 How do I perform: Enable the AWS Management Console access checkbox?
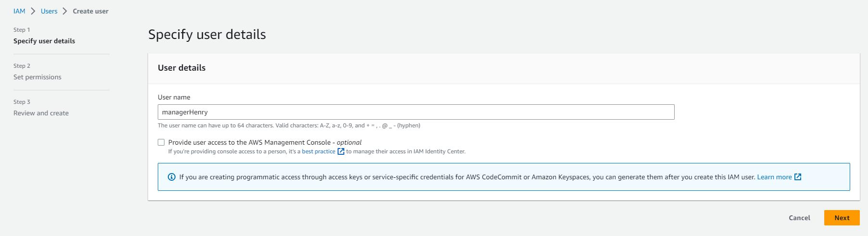(x=161, y=142)
